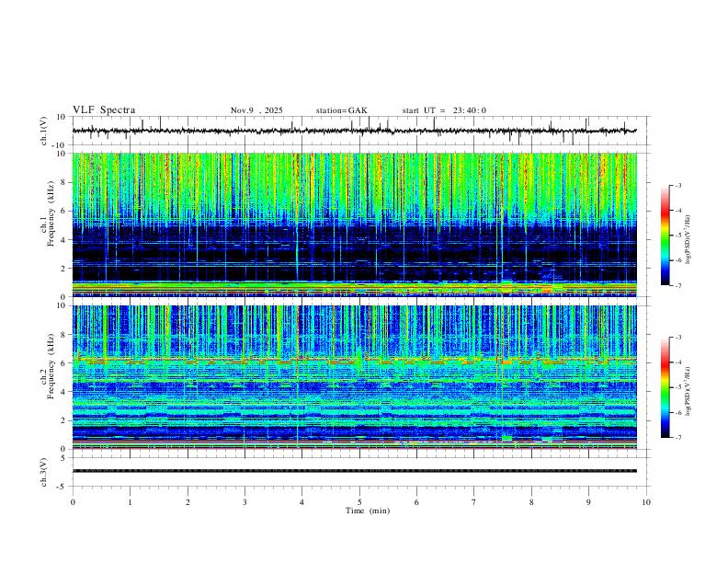The height and width of the screenshot is (563, 728).
Task: Click the ch.1 spectrogram panel
Action: (x=354, y=224)
